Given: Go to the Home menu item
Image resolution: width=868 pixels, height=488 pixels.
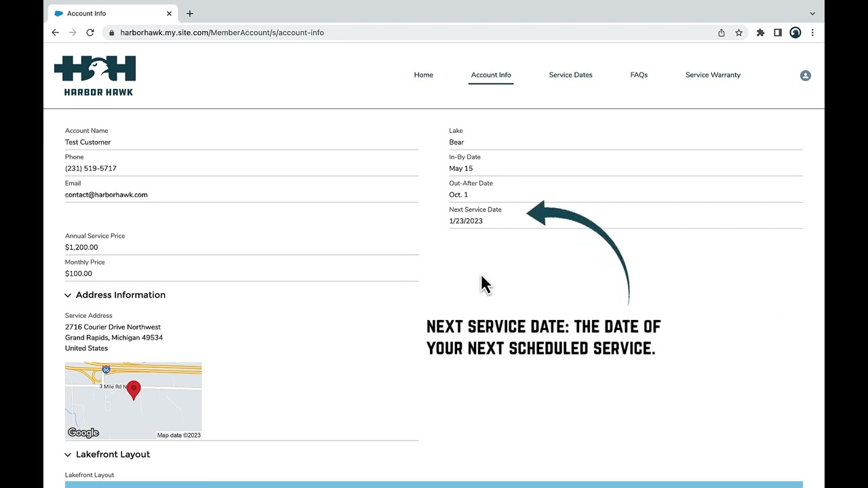Looking at the screenshot, I should tap(424, 75).
